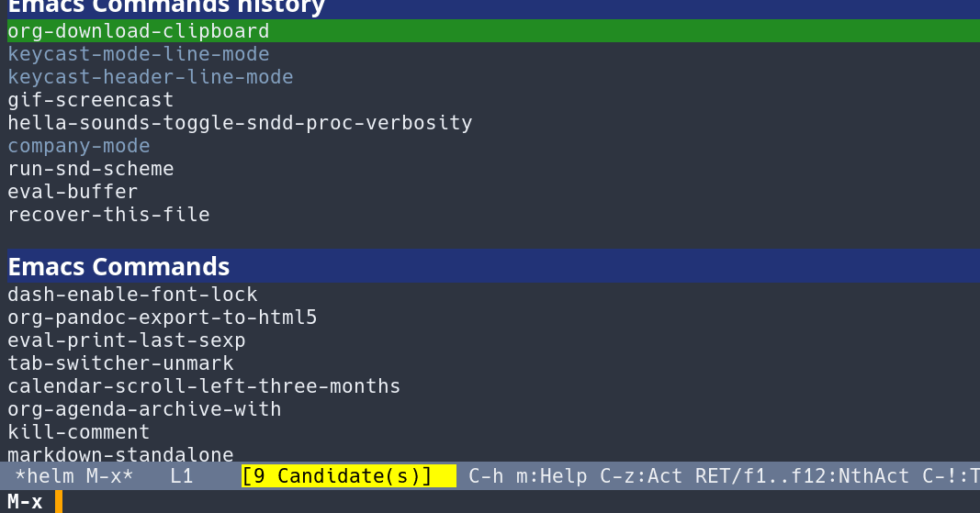Pick tab-switcher-unmark command
Viewport: 980px width, 513px height.
[120, 363]
